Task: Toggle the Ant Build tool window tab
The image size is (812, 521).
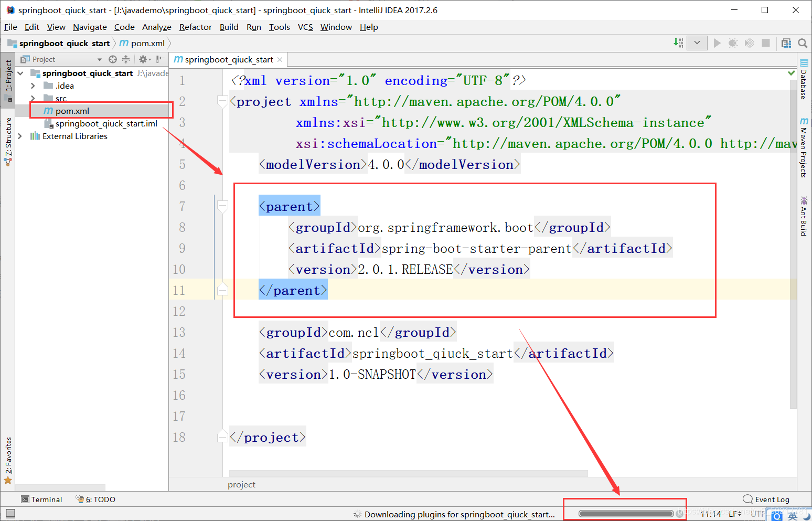Action: [804, 216]
